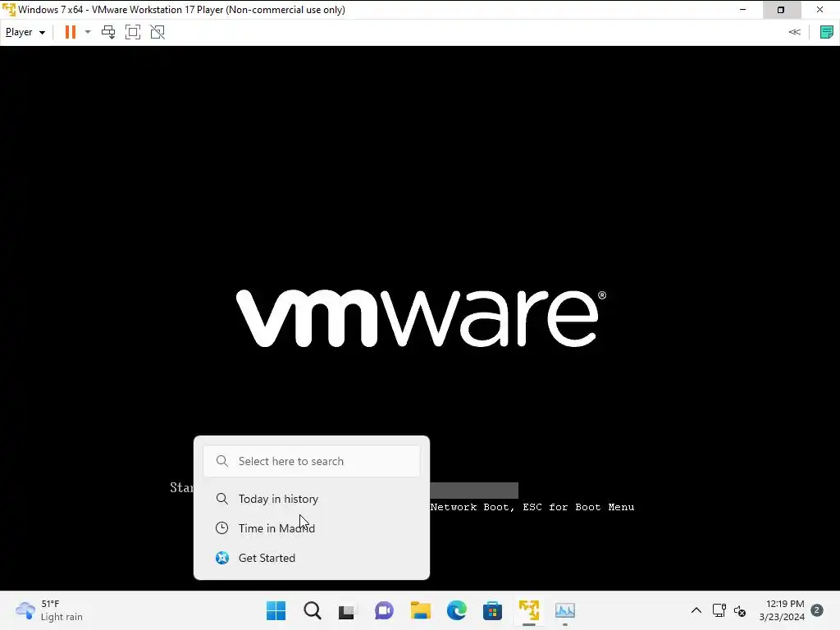
Task: Open the clock and date 12:19 PM
Action: pyautogui.click(x=782, y=610)
